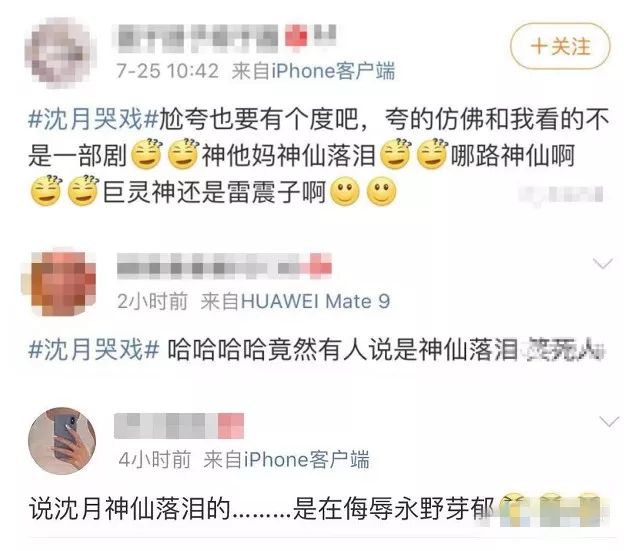This screenshot has width=636, height=551.
Task: Click the emoji after 永野芽郁
Action: pos(513,507)
